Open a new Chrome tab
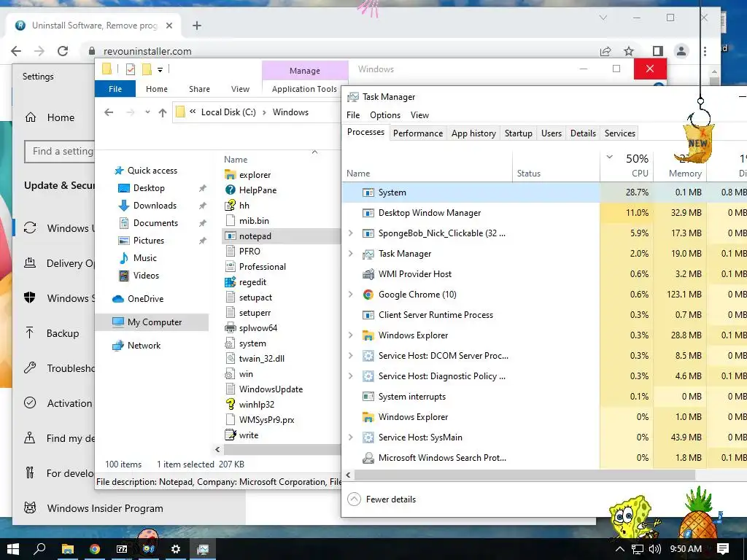The width and height of the screenshot is (747, 560). click(197, 26)
